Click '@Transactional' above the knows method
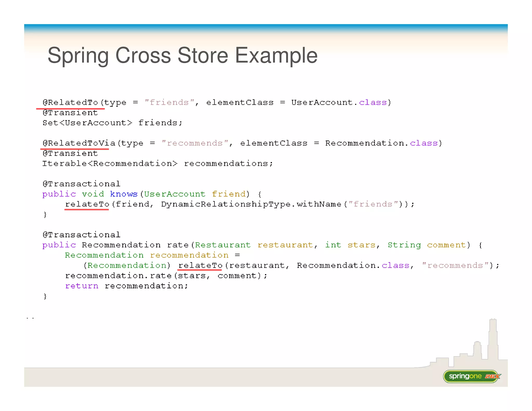Viewport: 532px width, 411px height. (x=82, y=184)
